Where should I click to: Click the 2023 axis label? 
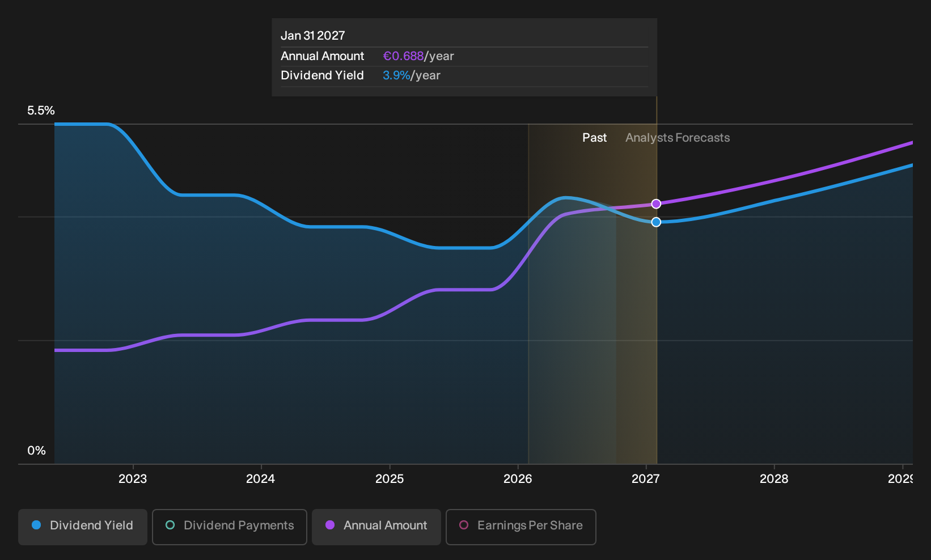133,479
